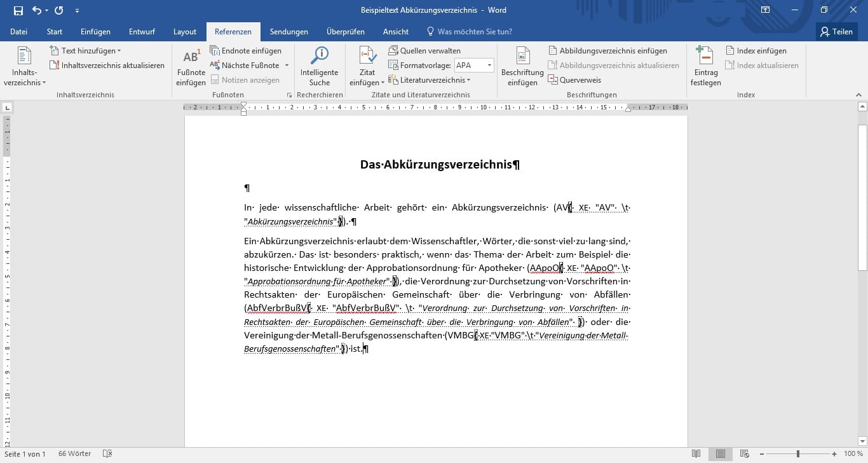Collapse the ribbon with the arrow
868x463 pixels.
coord(859,95)
